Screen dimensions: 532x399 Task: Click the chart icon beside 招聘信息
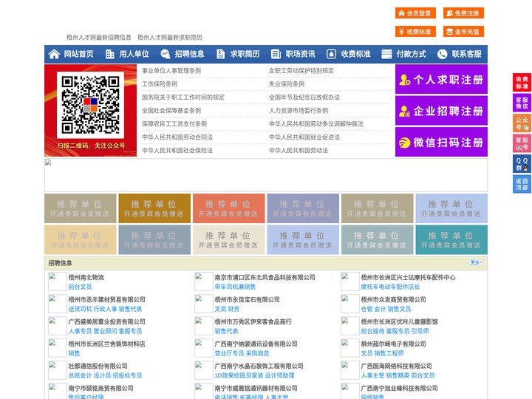click(x=166, y=54)
